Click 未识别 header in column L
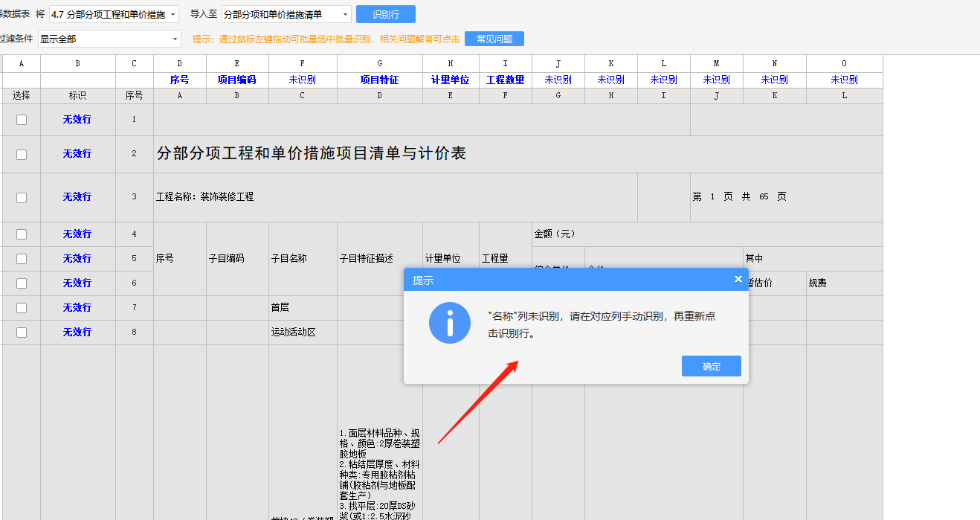The width and height of the screenshot is (980, 520). pos(664,80)
